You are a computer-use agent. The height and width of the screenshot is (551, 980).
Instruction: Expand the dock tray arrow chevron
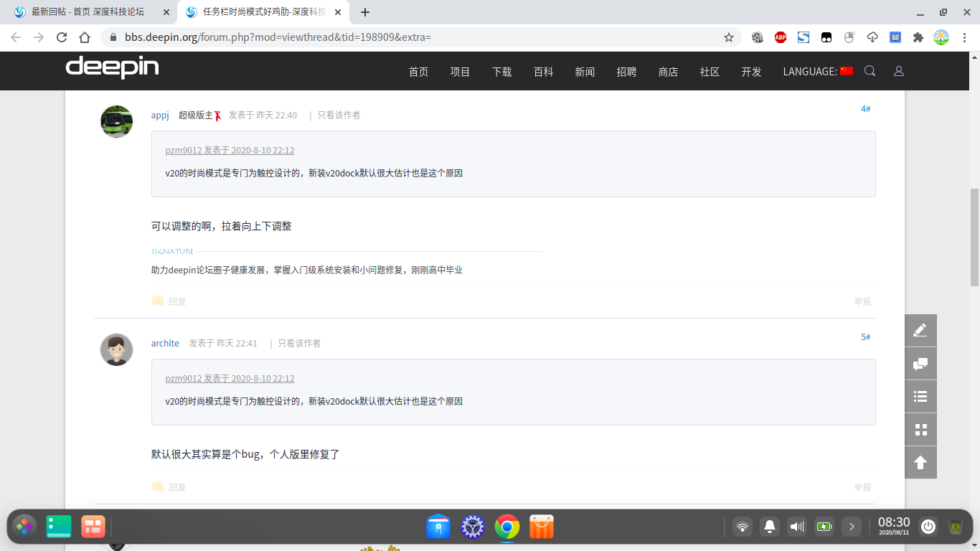[x=852, y=527]
